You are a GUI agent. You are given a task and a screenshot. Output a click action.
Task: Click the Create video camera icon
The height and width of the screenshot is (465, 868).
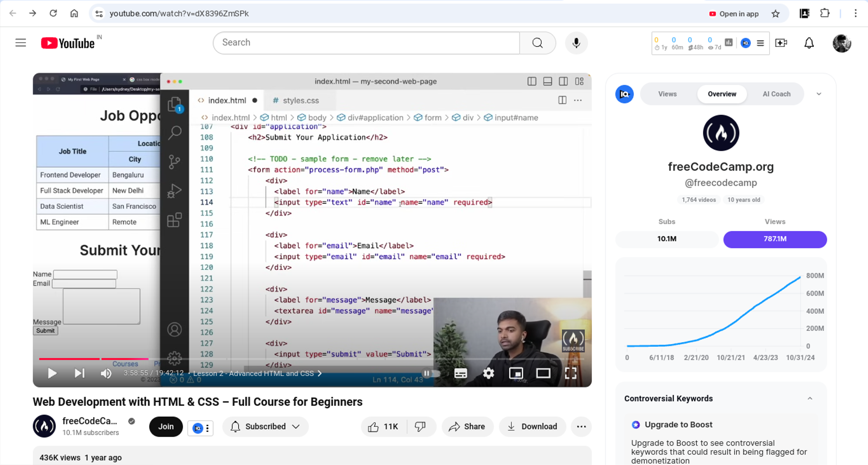tap(781, 43)
